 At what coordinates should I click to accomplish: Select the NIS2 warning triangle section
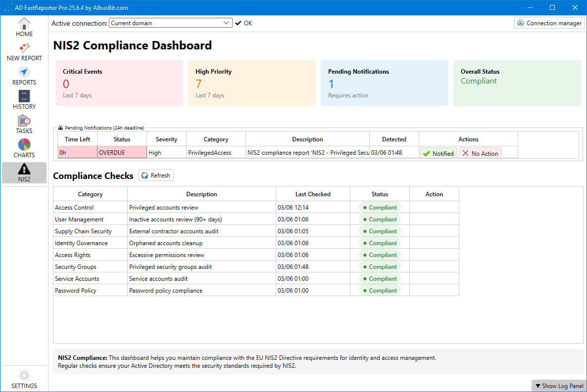[x=24, y=173]
